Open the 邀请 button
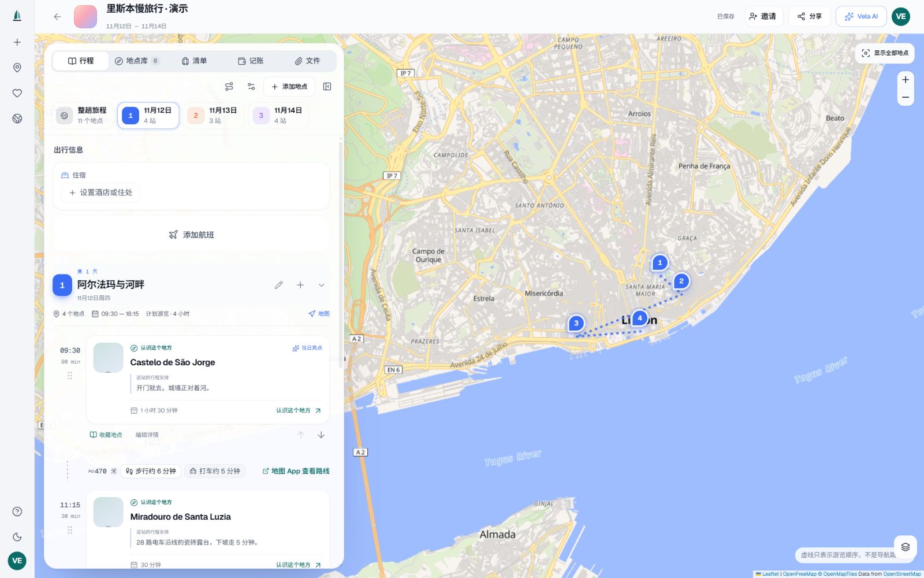The image size is (924, 578). 763,16
